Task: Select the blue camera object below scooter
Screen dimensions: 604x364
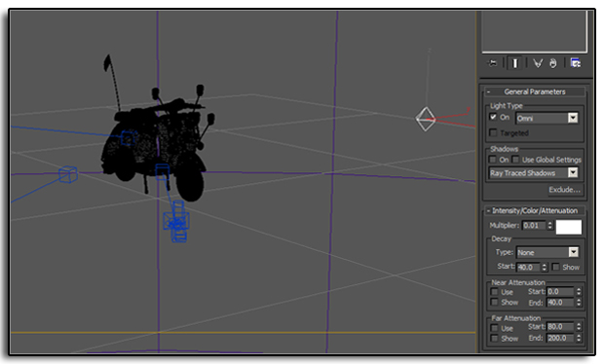Action: (176, 222)
